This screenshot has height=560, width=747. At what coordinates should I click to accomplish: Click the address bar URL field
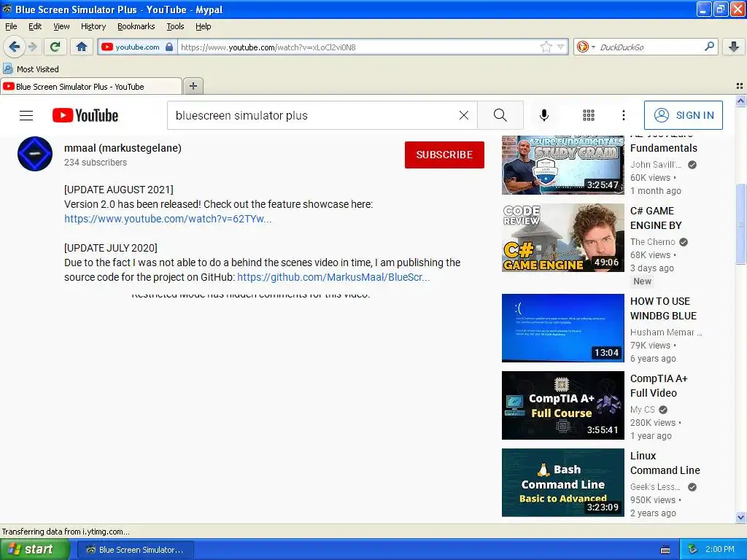tap(359, 47)
